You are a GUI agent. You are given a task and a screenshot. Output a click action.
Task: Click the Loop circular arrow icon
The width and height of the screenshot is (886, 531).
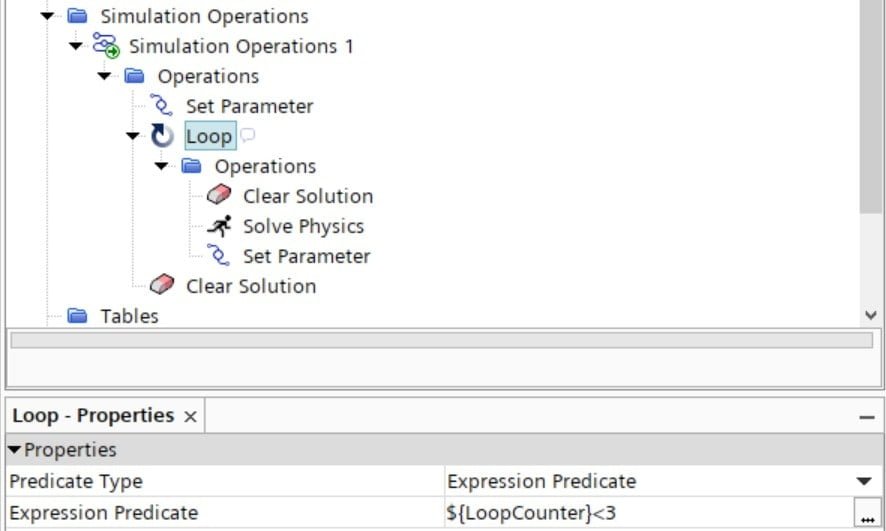(162, 136)
